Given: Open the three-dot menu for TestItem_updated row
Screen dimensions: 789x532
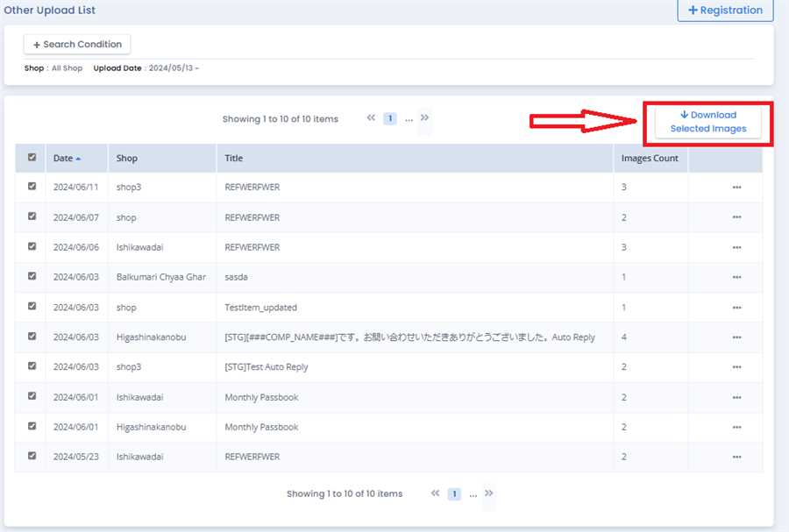Looking at the screenshot, I should click(736, 308).
